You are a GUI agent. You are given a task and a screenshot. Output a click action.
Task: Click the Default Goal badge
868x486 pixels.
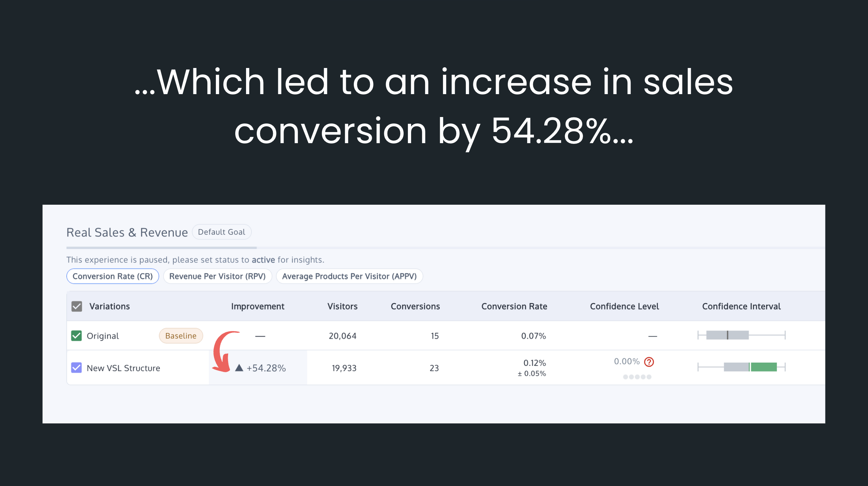(222, 232)
